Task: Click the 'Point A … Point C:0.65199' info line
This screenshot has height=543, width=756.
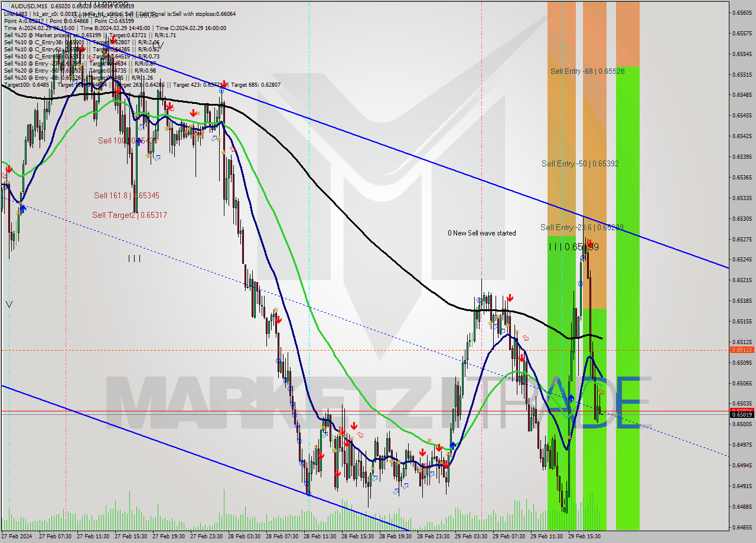Action: (x=69, y=21)
